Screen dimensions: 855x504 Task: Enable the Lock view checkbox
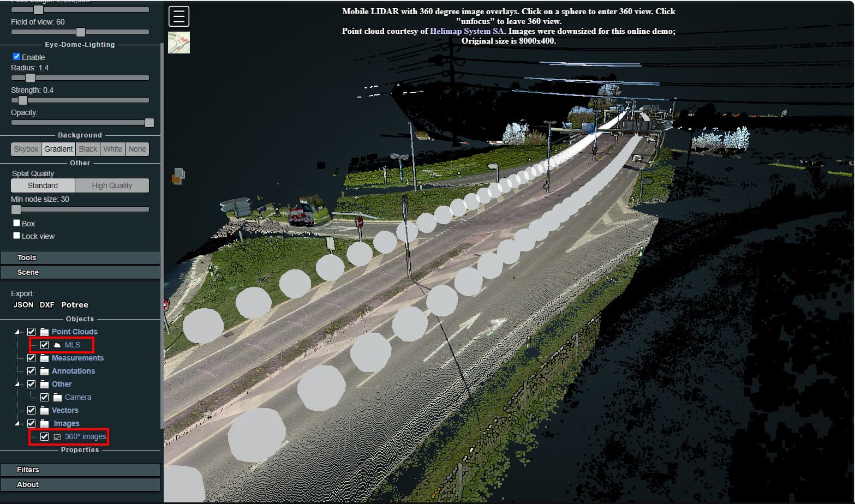point(16,235)
